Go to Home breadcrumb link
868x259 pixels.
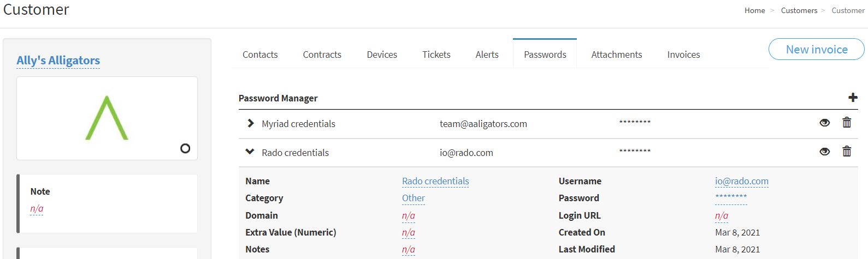coord(755,10)
